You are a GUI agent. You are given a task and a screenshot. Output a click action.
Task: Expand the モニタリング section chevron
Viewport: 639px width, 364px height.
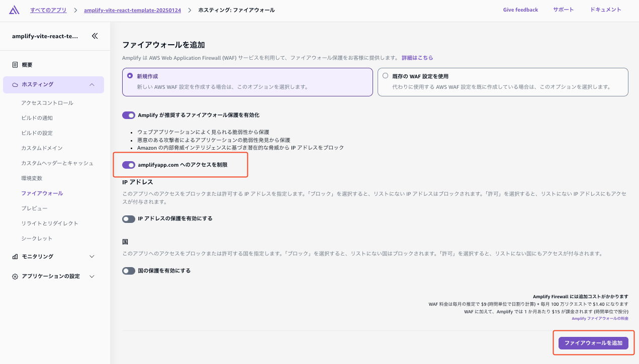pyautogui.click(x=92, y=257)
